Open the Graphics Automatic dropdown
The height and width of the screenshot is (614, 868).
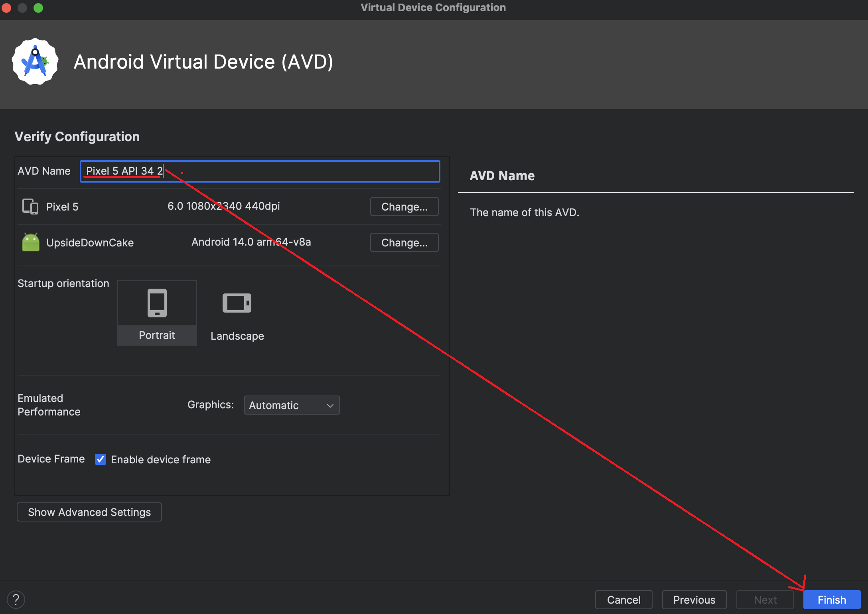[x=291, y=405]
